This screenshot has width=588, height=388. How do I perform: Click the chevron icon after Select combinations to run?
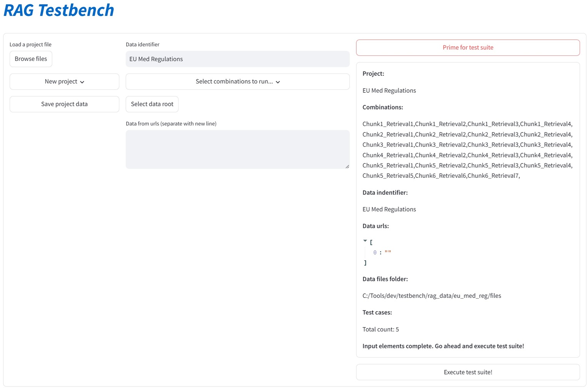[x=278, y=82]
